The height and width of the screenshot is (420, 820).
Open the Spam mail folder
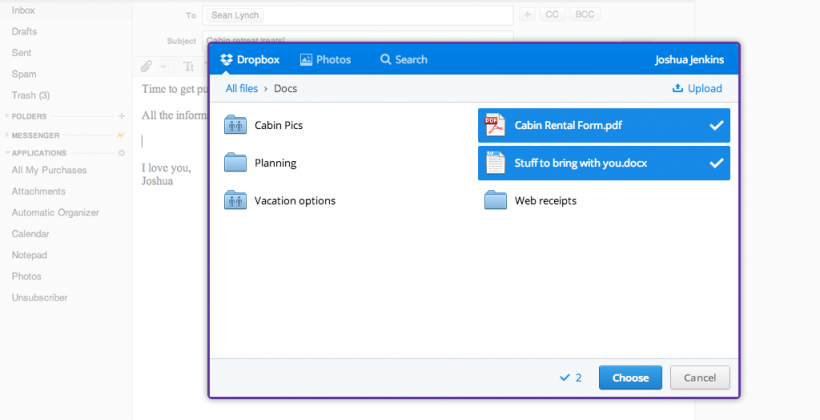pyautogui.click(x=24, y=74)
